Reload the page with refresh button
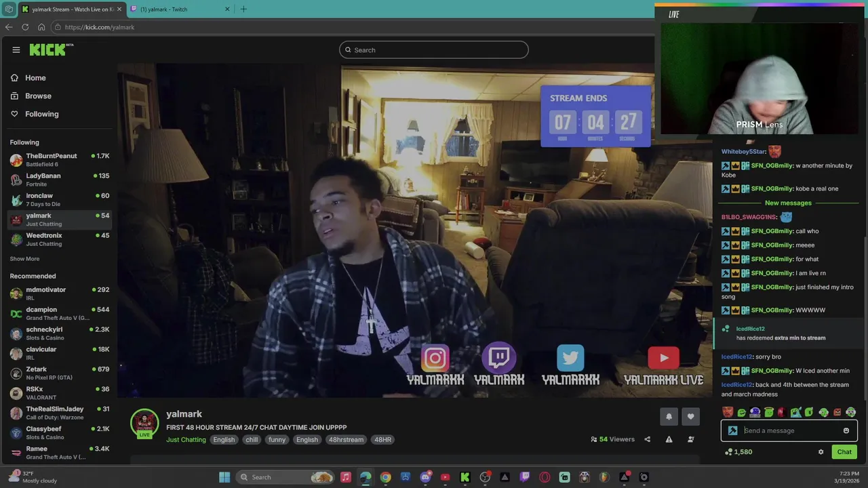This screenshot has width=868, height=488. click(25, 27)
